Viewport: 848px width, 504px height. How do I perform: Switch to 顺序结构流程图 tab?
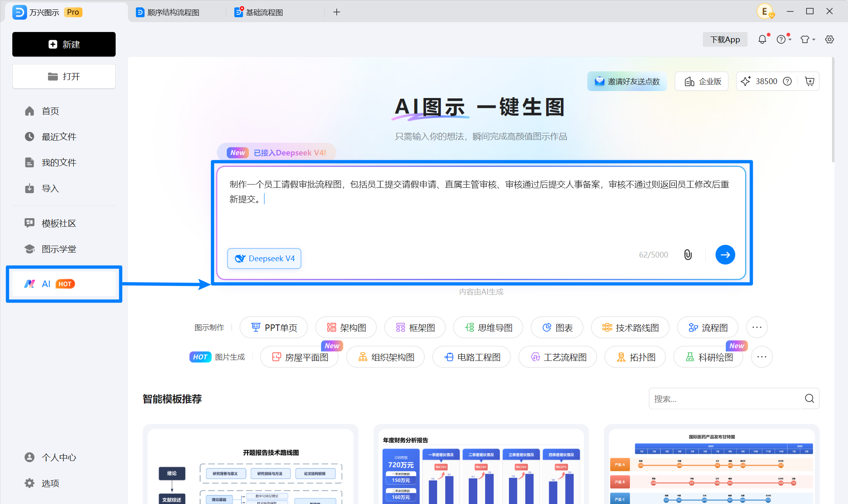click(176, 12)
